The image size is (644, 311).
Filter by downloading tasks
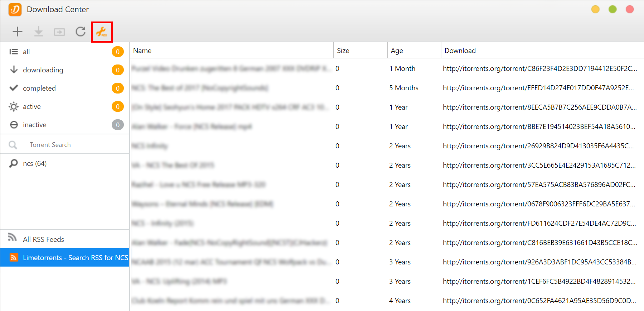[43, 70]
